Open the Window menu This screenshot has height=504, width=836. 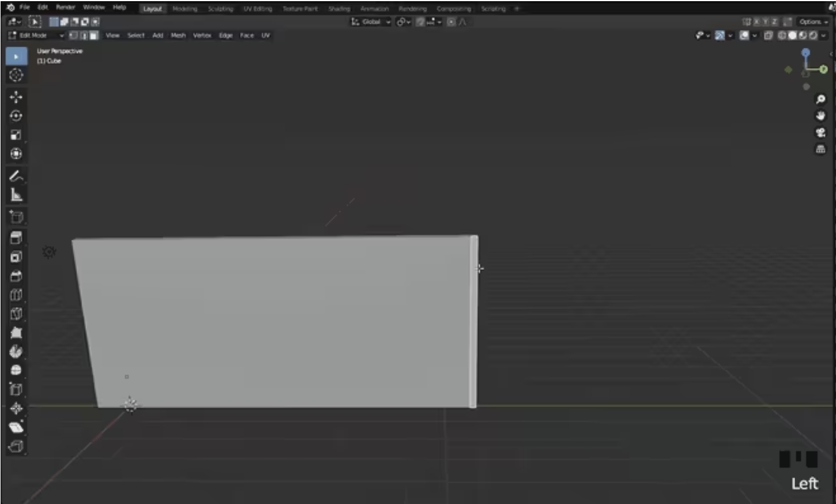pyautogui.click(x=93, y=7)
